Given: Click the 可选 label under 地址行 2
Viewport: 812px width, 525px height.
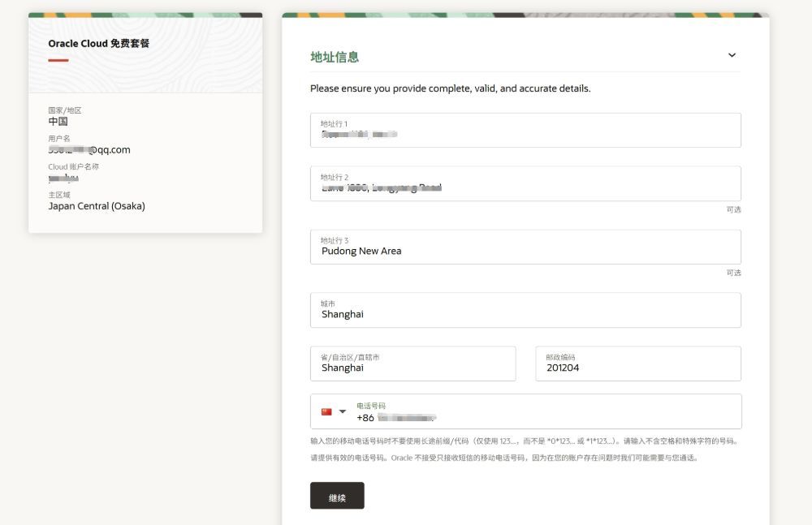Looking at the screenshot, I should (x=733, y=209).
